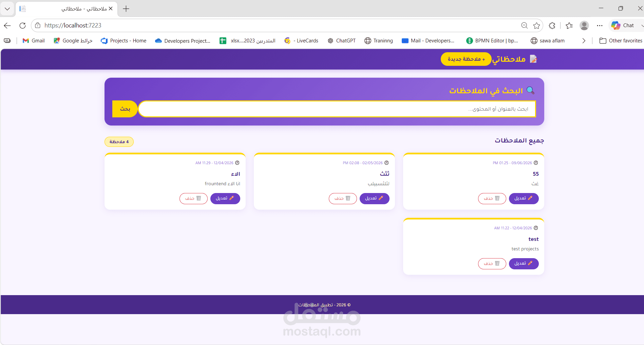Open the tab search dropdown arrow

point(7,9)
